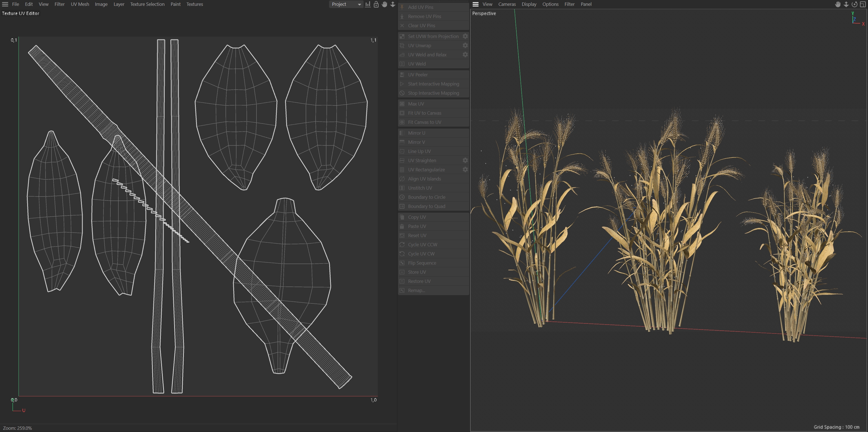Open UV Unwrap settings gear
The height and width of the screenshot is (432, 868).
[465, 46]
